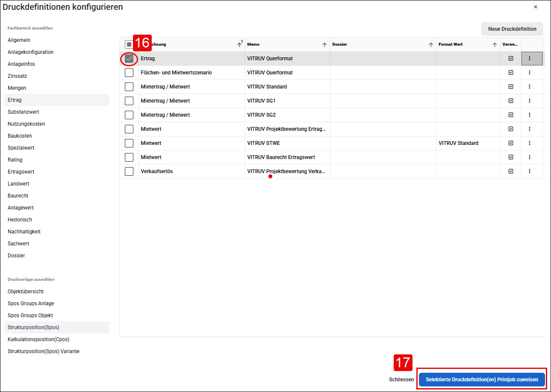
Task: Open three-dot menu for Flächen- und Mietwertszenario row
Action: [x=529, y=73]
